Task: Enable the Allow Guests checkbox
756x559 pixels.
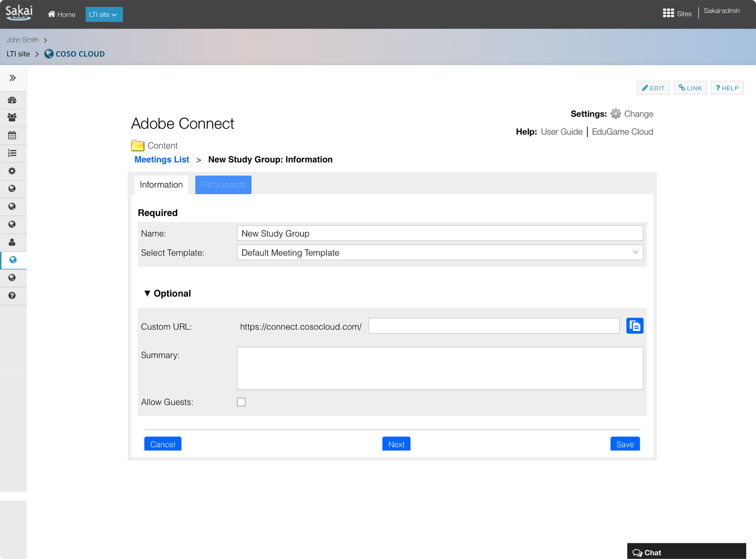Action: (x=241, y=402)
